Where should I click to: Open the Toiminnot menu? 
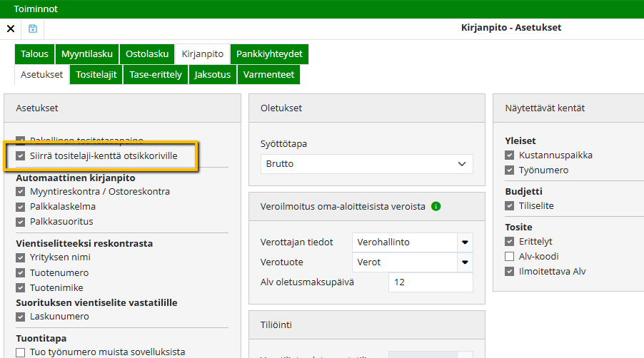(36, 9)
